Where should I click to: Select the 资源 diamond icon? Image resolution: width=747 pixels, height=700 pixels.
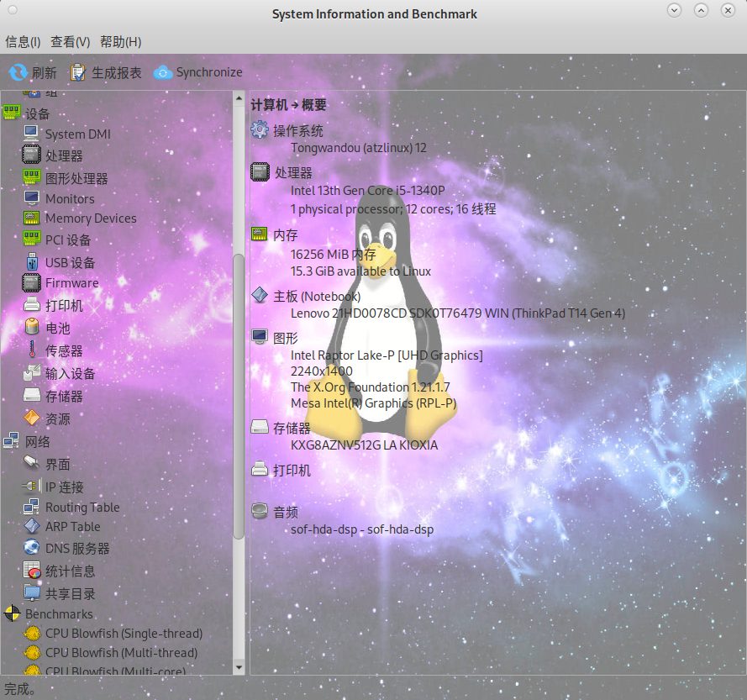(x=31, y=418)
